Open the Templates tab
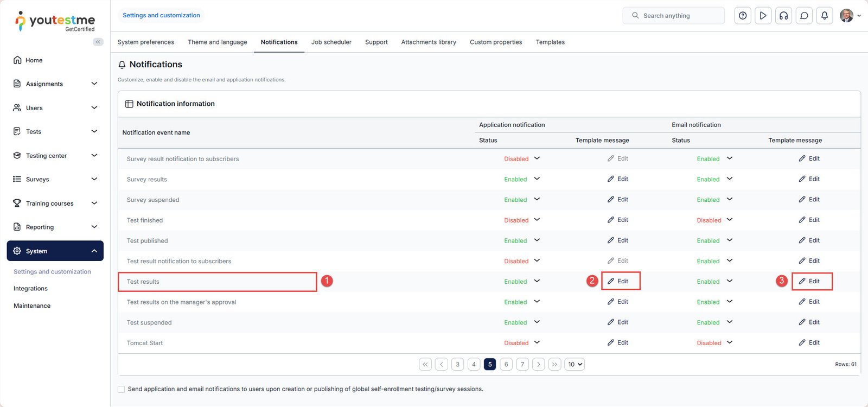868x407 pixels. point(550,42)
